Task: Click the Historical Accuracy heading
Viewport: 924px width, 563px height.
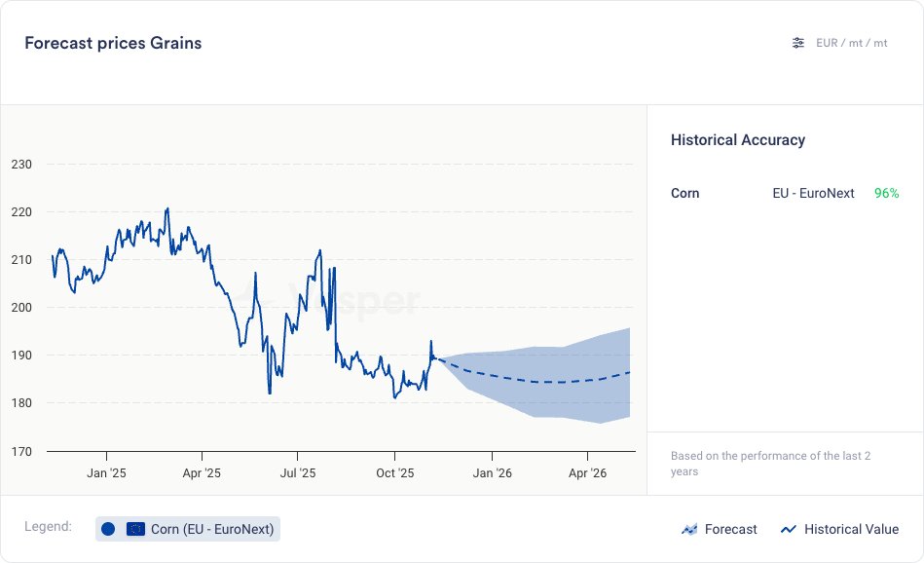Action: [738, 140]
